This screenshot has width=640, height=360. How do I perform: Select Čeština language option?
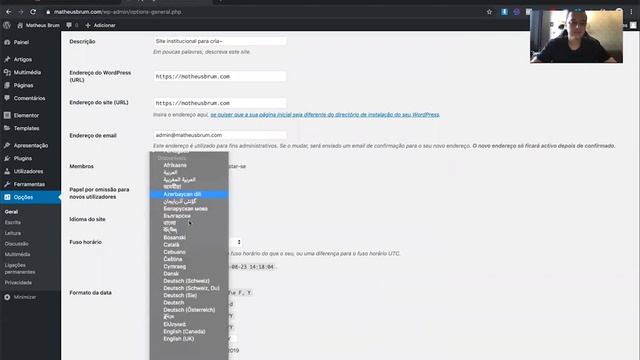click(x=173, y=259)
